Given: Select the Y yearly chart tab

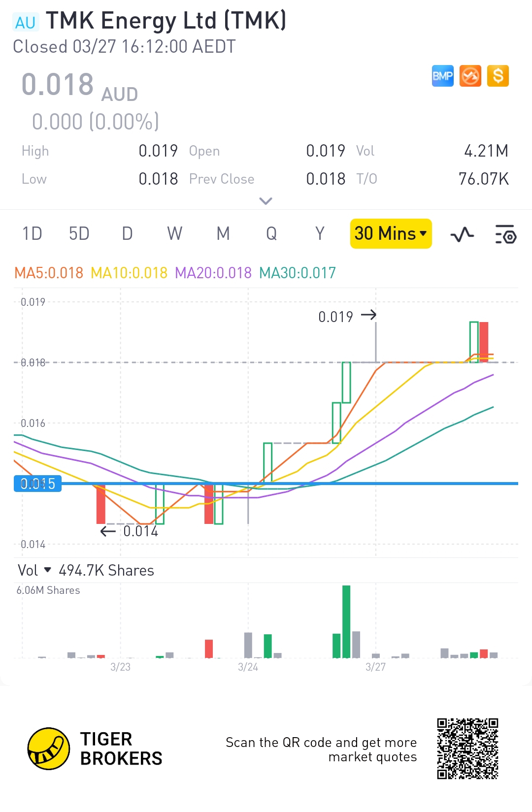Looking at the screenshot, I should tap(320, 233).
